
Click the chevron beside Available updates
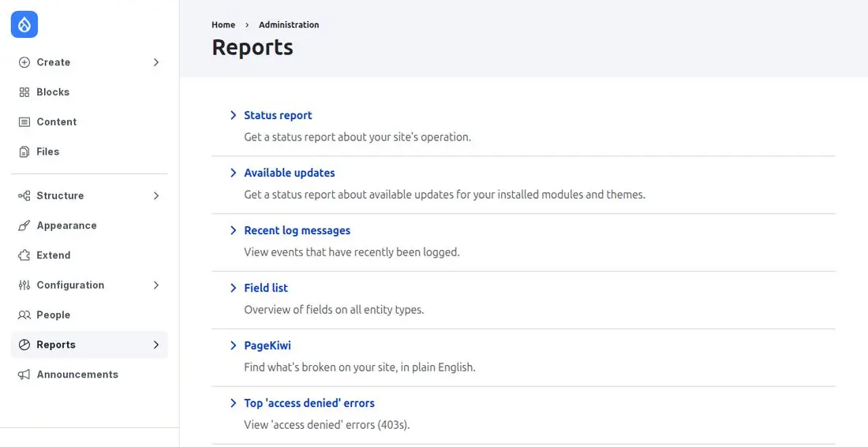tap(233, 173)
